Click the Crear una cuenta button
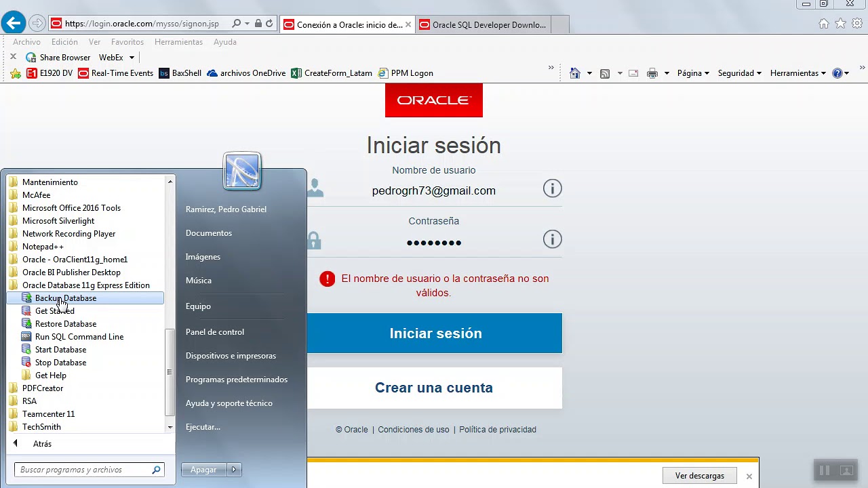The image size is (868, 488). point(434,388)
